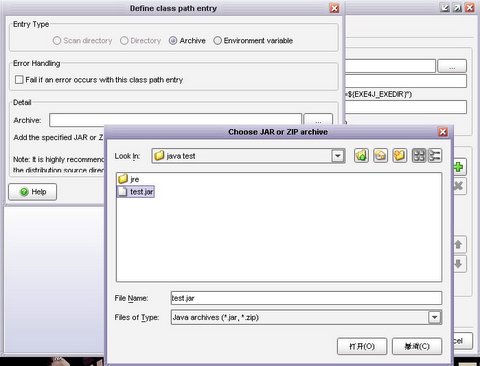Image resolution: width=480 pixels, height=366 pixels.
Task: Select the Archive radio button
Action: pyautogui.click(x=173, y=41)
